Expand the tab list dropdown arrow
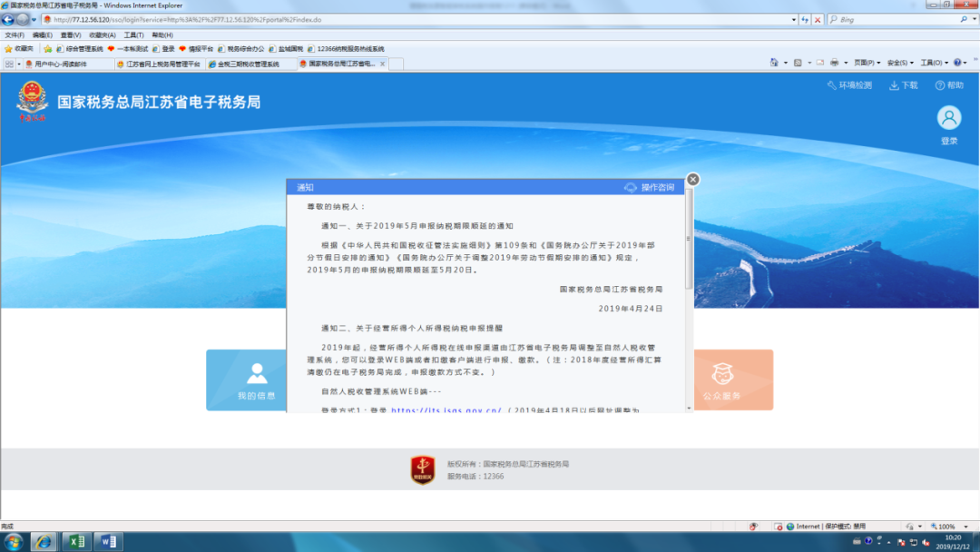This screenshot has width=980, height=552. coord(19,64)
